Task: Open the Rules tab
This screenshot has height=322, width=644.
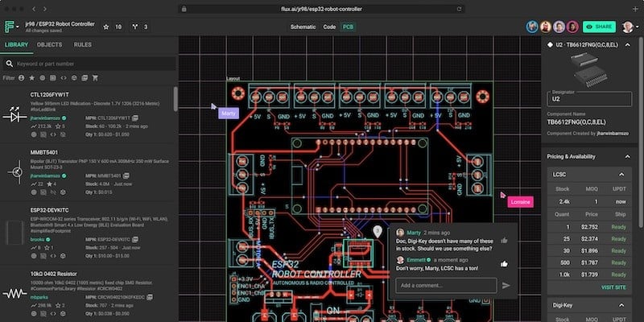Action: pos(83,45)
